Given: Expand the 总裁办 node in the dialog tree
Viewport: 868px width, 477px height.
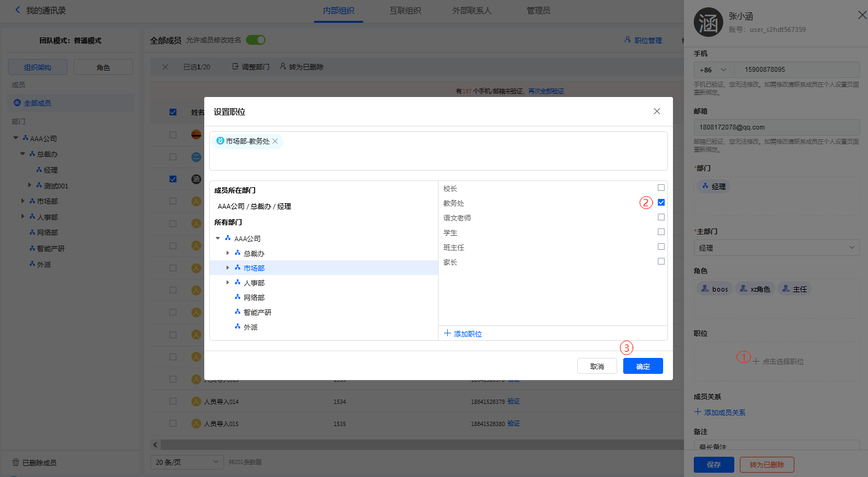Looking at the screenshot, I should pyautogui.click(x=228, y=253).
